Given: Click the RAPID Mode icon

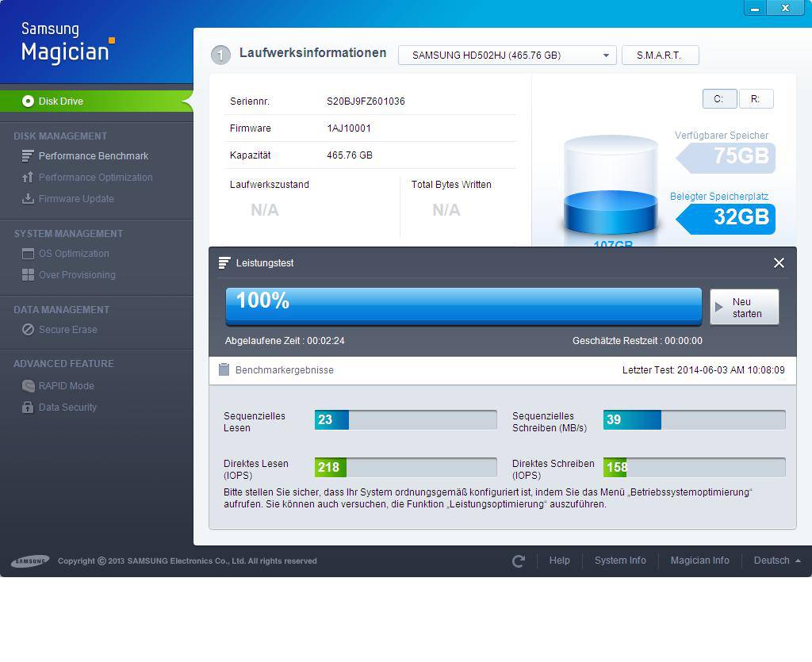Looking at the screenshot, I should pyautogui.click(x=28, y=386).
